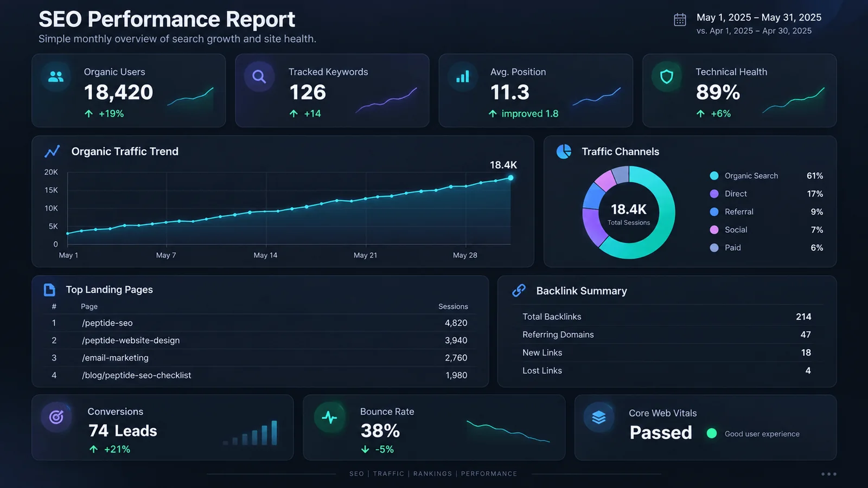The height and width of the screenshot is (488, 868).
Task: Click the Core Web Vitals layers icon
Action: [599, 417]
